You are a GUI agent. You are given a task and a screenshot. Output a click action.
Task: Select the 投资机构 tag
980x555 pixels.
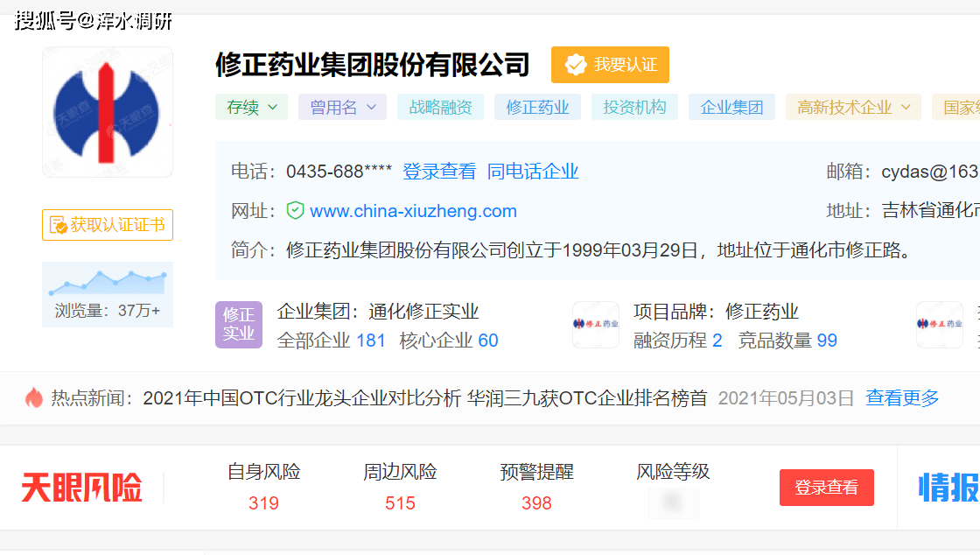click(x=634, y=107)
